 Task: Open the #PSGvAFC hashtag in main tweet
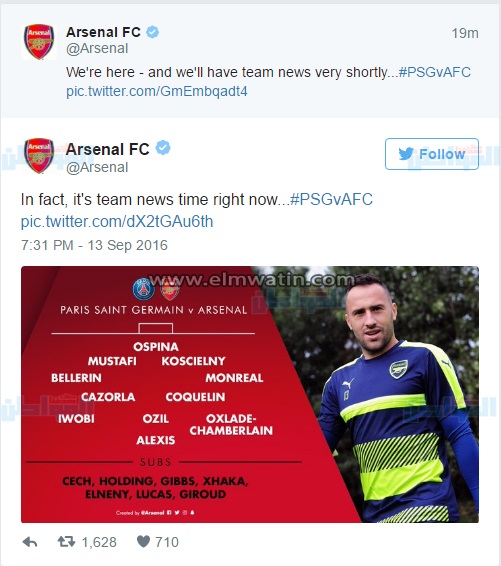click(x=331, y=199)
